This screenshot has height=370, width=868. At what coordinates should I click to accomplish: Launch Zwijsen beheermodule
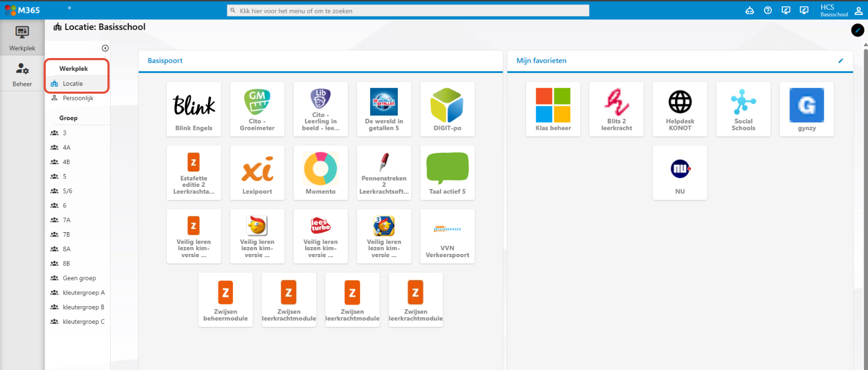[226, 299]
